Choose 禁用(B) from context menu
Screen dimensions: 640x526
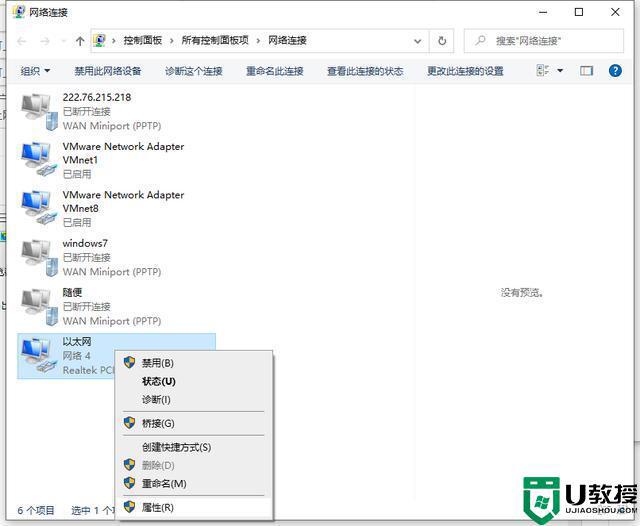point(194,363)
